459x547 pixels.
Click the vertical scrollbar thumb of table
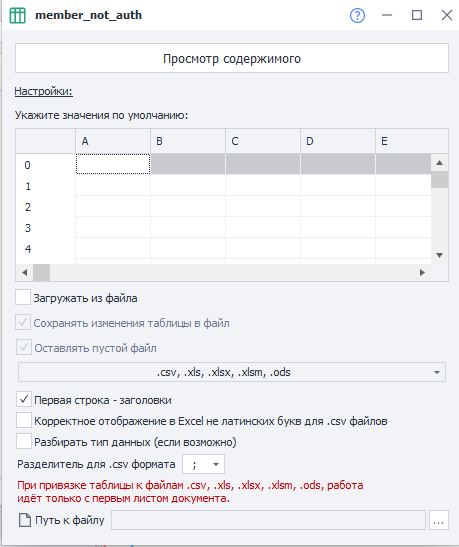point(439,180)
